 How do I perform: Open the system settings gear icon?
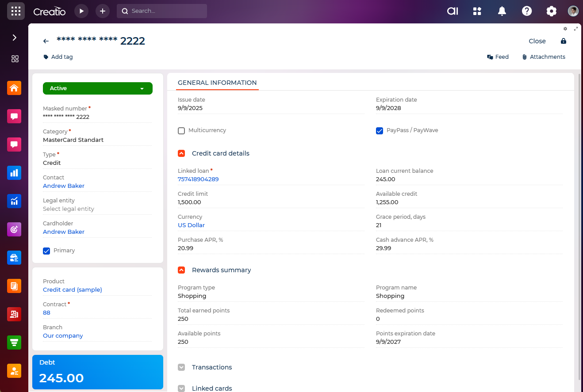(552, 11)
